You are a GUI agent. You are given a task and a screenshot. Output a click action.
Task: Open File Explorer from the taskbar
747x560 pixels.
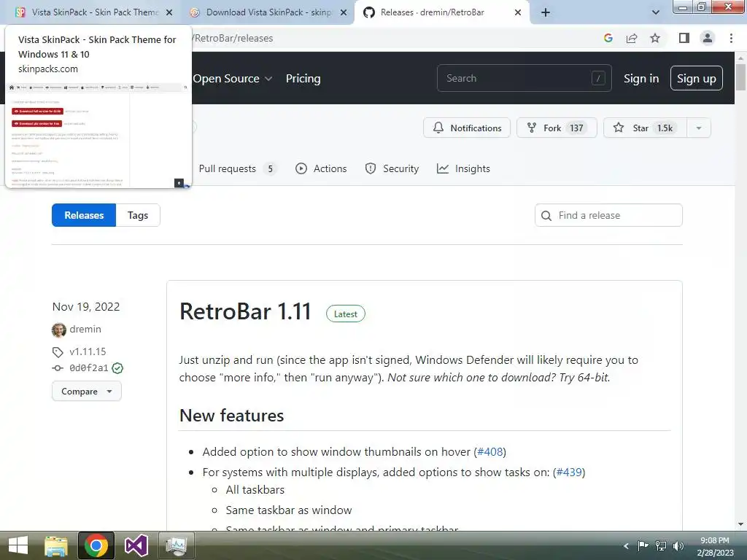click(x=56, y=545)
